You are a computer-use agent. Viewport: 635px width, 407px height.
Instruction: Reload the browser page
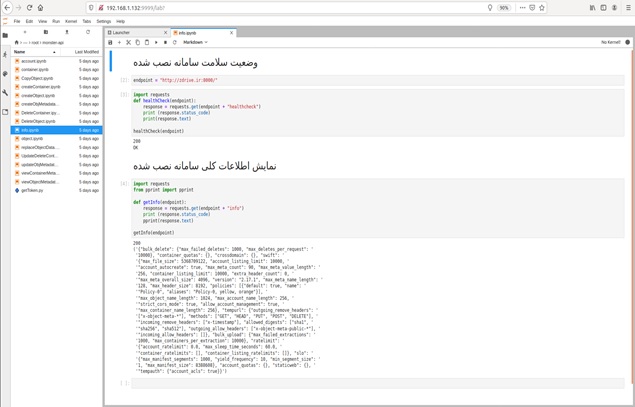click(x=29, y=8)
